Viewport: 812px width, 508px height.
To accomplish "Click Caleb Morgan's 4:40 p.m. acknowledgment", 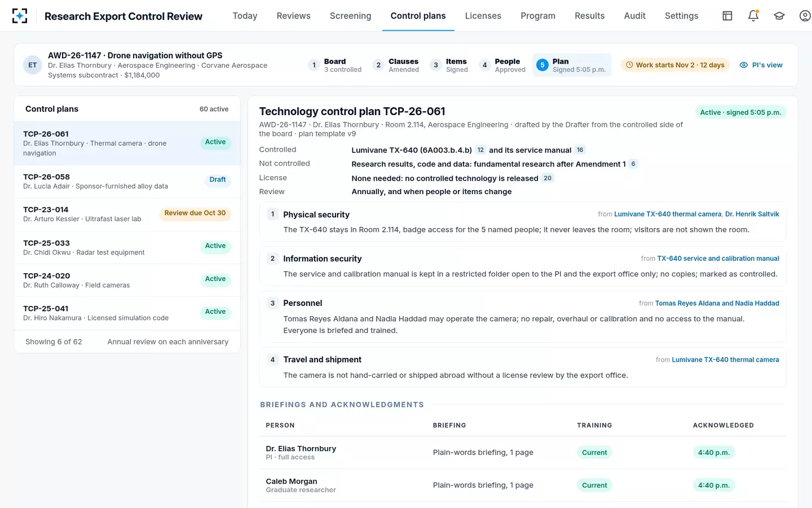I will [714, 485].
